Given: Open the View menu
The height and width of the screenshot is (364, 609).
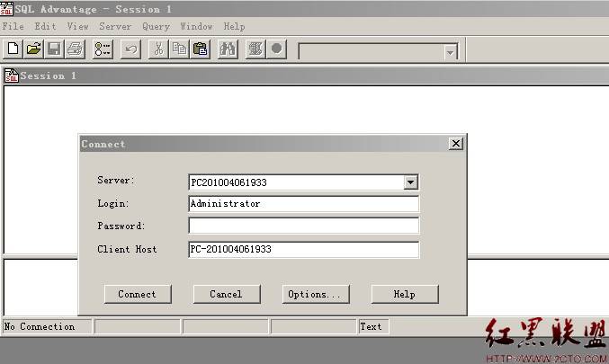Looking at the screenshot, I should click(77, 26).
